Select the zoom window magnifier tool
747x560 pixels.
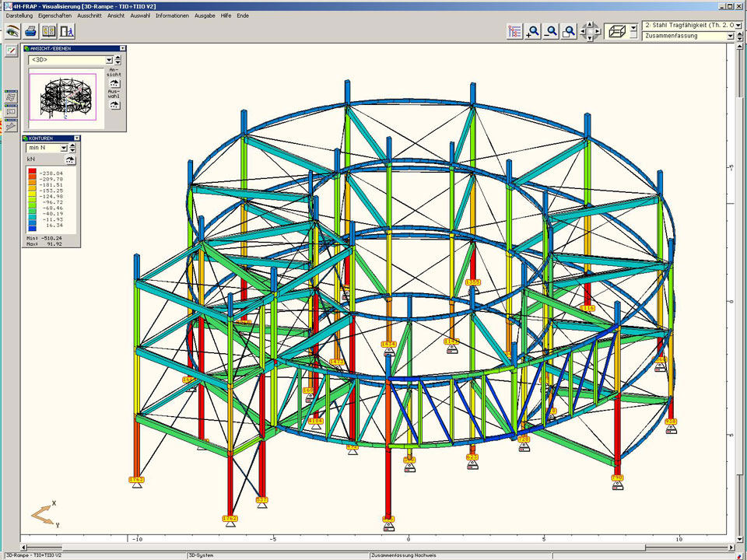pos(570,32)
